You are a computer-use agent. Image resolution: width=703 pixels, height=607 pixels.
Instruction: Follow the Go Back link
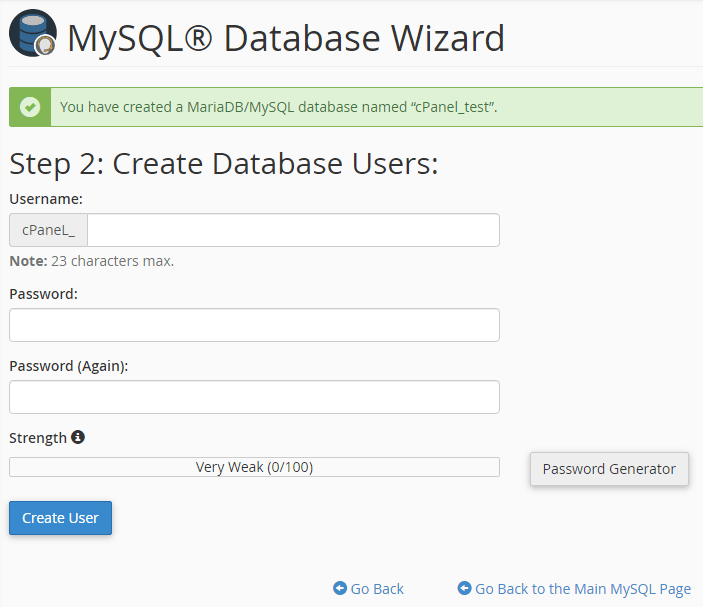377,589
